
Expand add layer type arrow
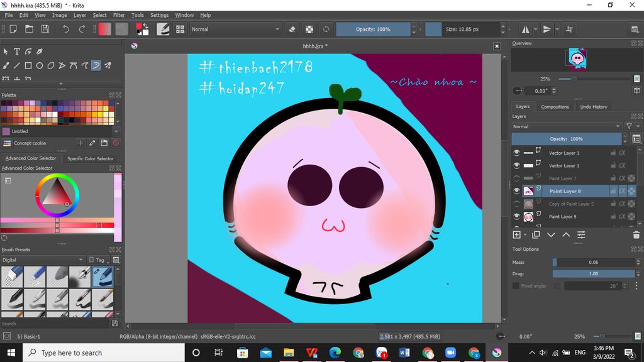(525, 235)
